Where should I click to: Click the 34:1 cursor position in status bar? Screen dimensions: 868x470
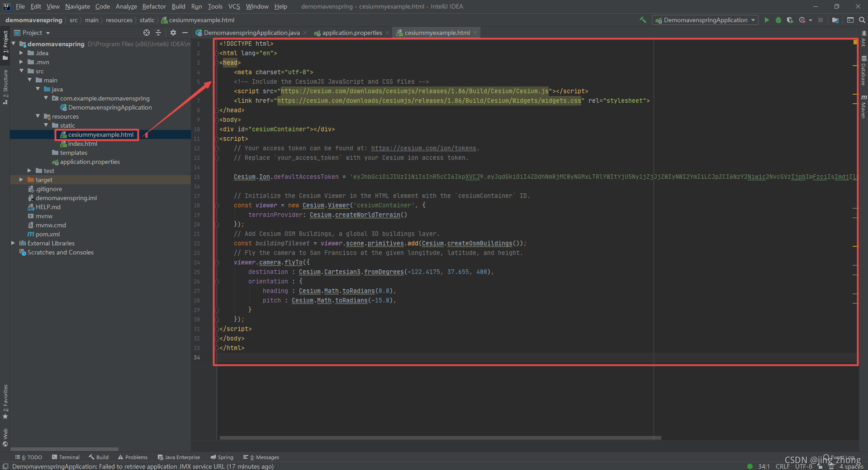[x=764, y=466]
